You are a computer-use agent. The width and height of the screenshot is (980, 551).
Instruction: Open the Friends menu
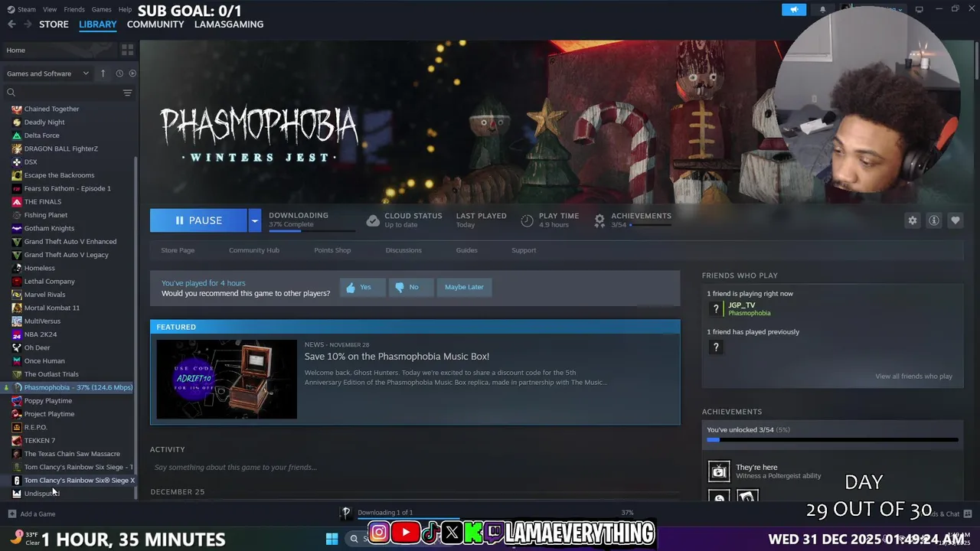coord(74,9)
